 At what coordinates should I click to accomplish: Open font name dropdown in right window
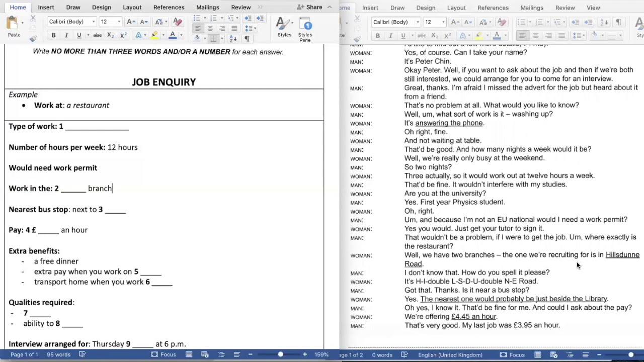click(418, 22)
